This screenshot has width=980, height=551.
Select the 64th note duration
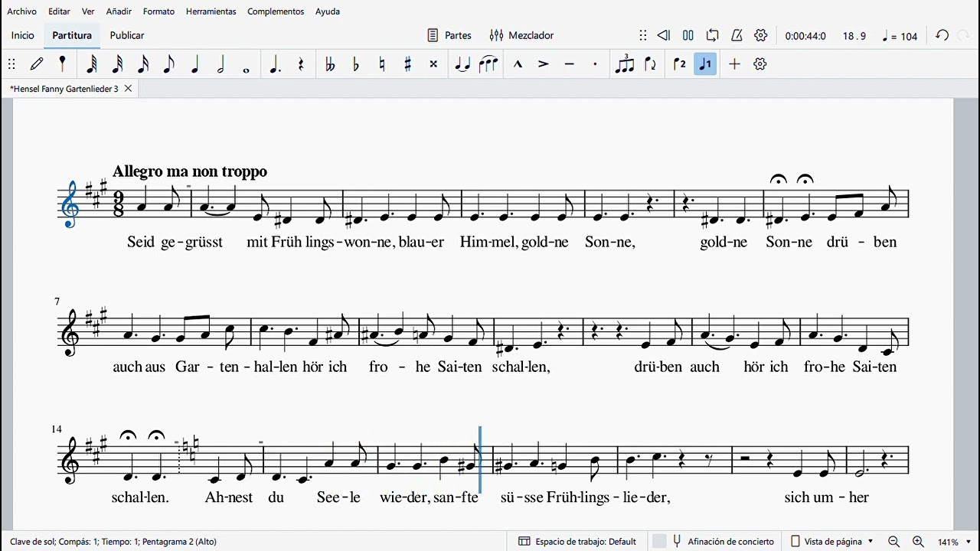tap(91, 64)
